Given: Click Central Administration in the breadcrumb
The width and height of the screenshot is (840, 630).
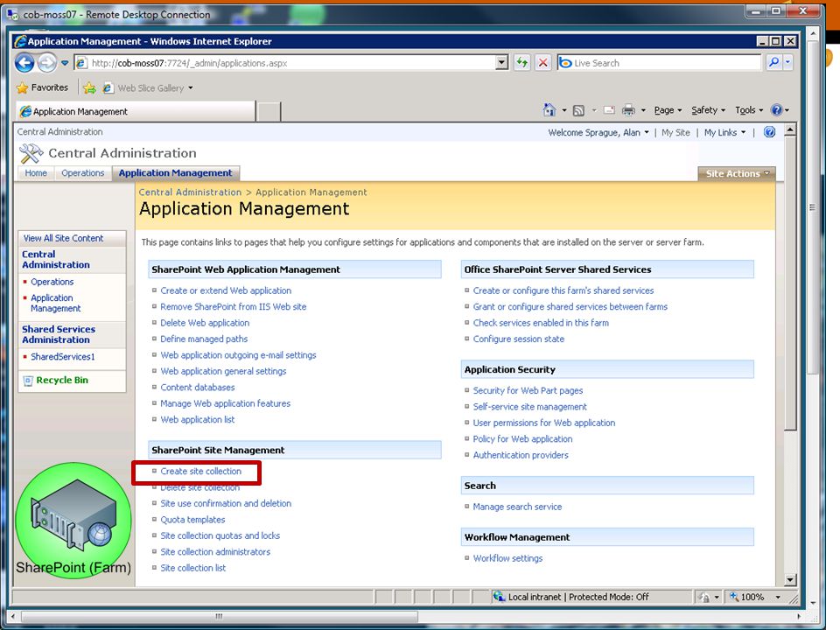Looking at the screenshot, I should click(190, 192).
